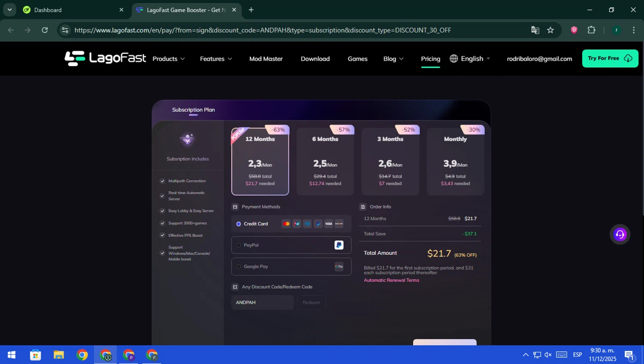
Task: Choose the 6 Months plan card
Action: pos(325,162)
